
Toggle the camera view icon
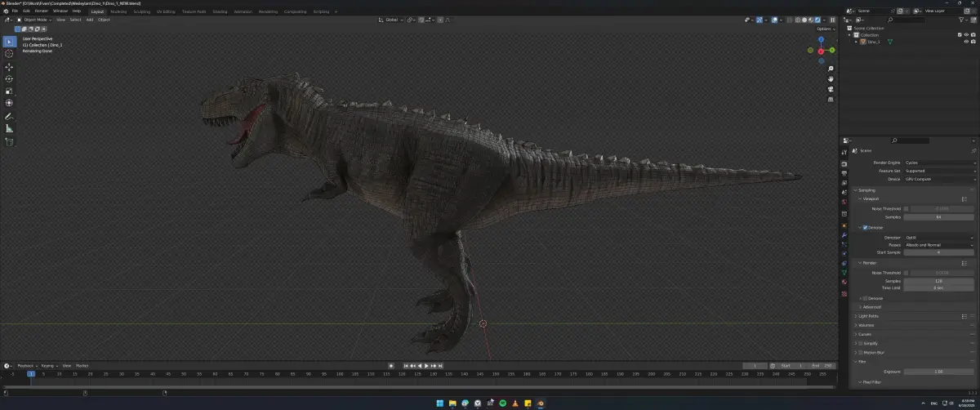pos(831,89)
